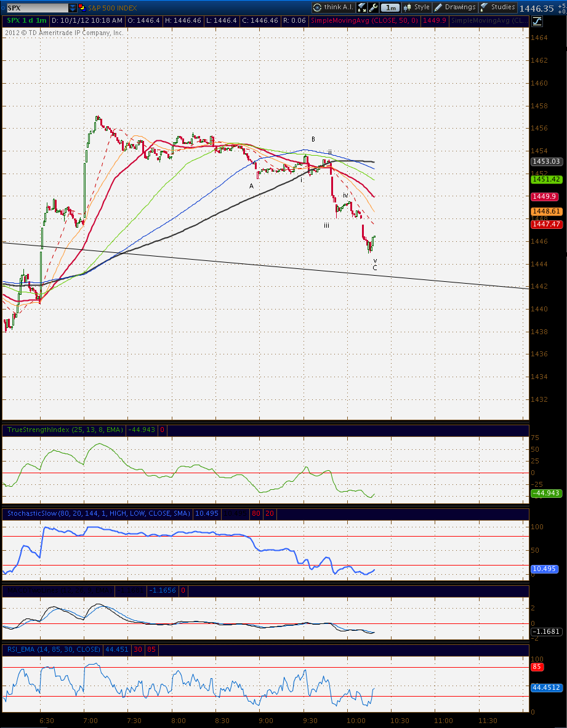Change the 1m timeframe selector
The width and height of the screenshot is (567, 728).
pos(390,7)
